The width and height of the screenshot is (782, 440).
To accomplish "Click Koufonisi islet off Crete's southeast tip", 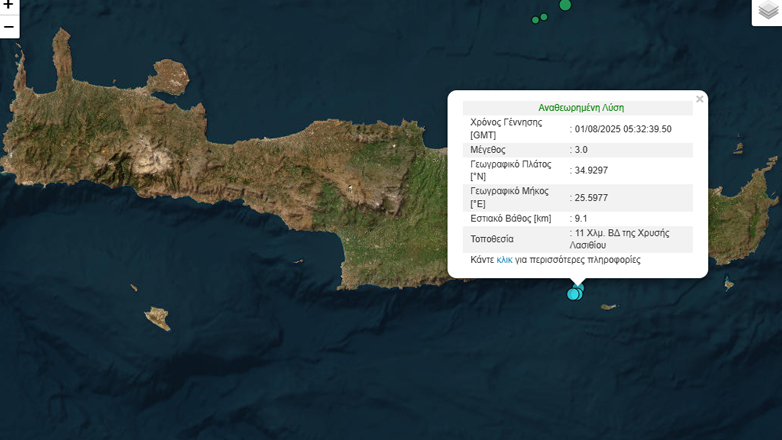I will click(729, 285).
